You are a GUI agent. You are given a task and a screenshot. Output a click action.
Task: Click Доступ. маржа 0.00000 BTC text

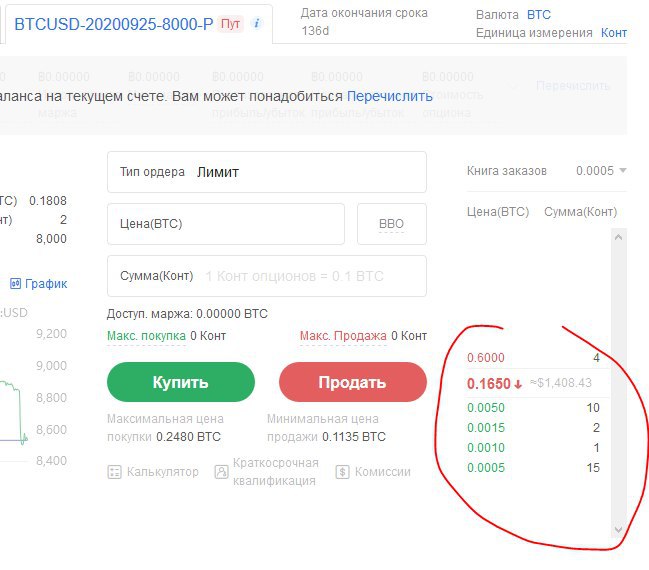tap(187, 314)
